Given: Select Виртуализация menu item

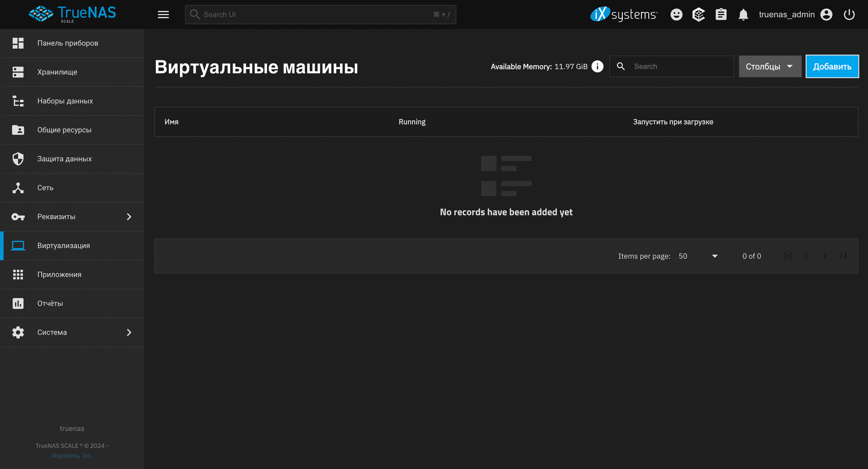Looking at the screenshot, I should (72, 246).
